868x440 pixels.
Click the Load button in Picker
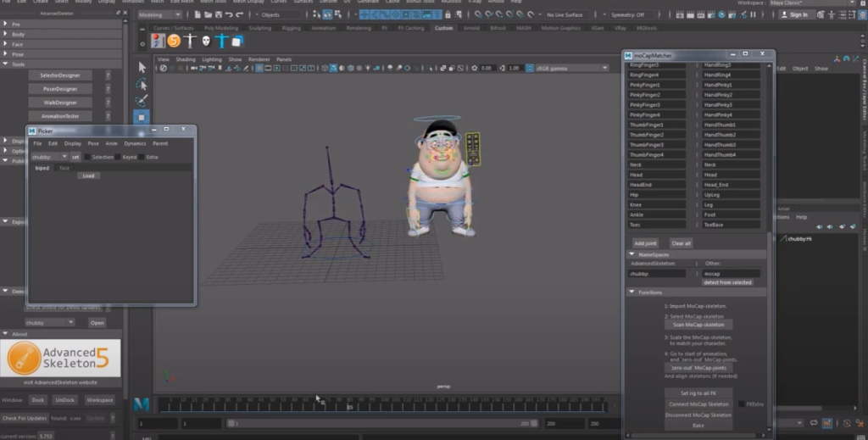88,175
